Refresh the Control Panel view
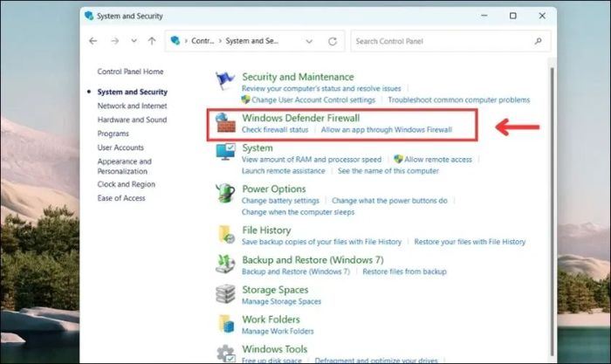The height and width of the screenshot is (364, 611). coord(333,41)
